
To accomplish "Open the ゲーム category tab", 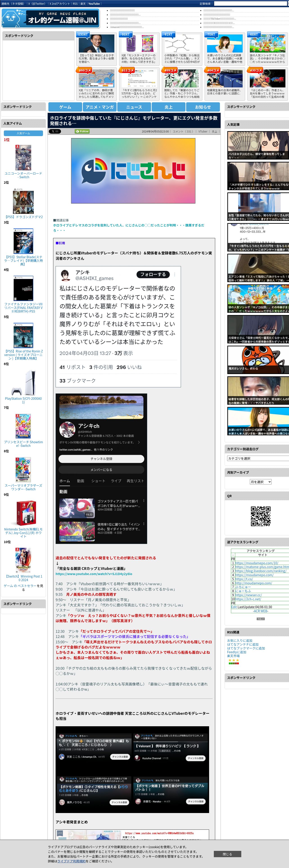I will (x=65, y=107).
